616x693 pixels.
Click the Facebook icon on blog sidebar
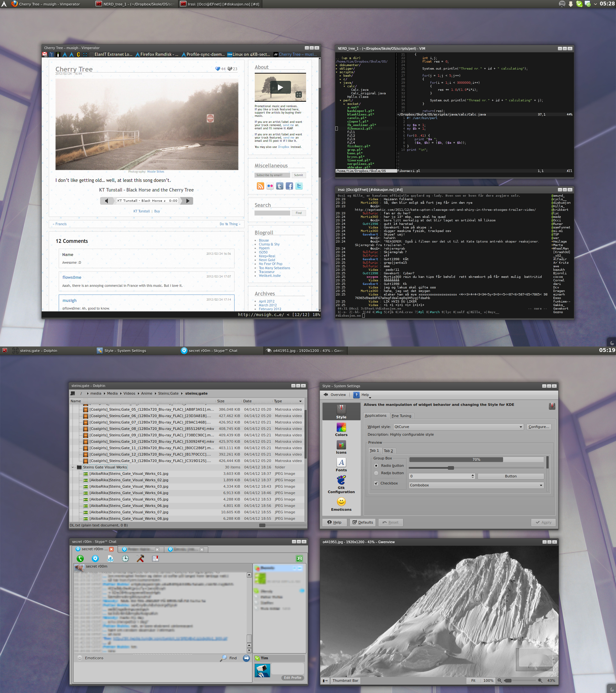(x=289, y=186)
